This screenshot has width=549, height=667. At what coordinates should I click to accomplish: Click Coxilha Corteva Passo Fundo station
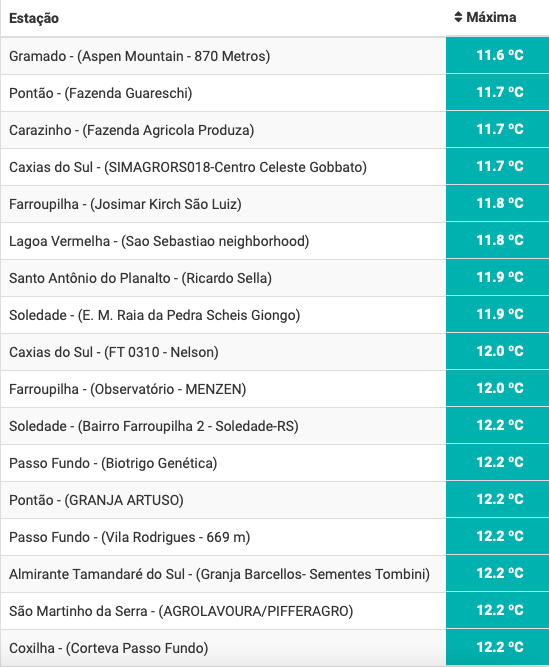click(275, 648)
